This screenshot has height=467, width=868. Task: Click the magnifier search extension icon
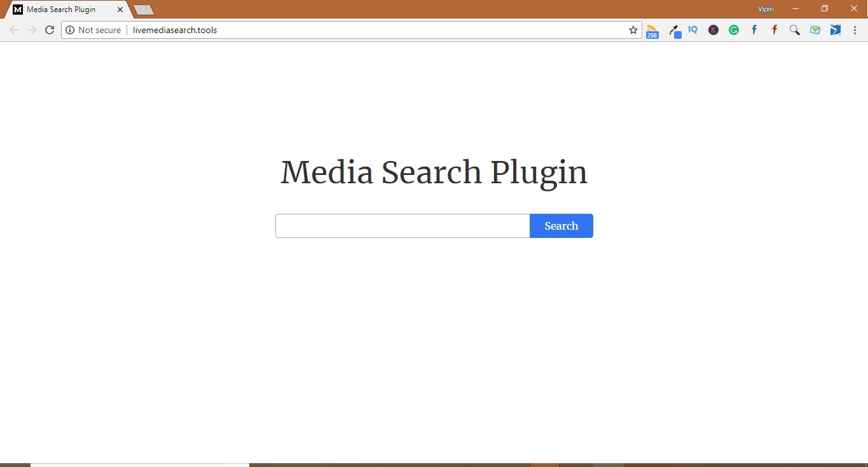tap(794, 30)
